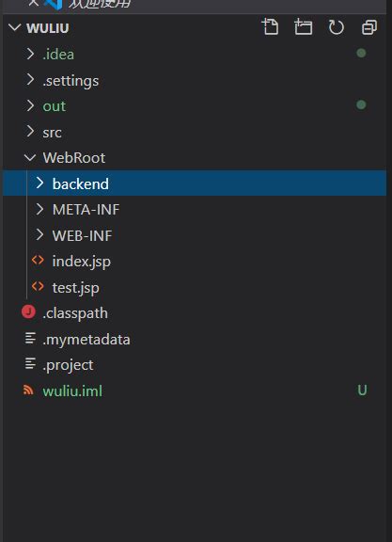This screenshot has height=542, width=392.
Task: Click the index.jsp code file icon
Action: coord(38,260)
